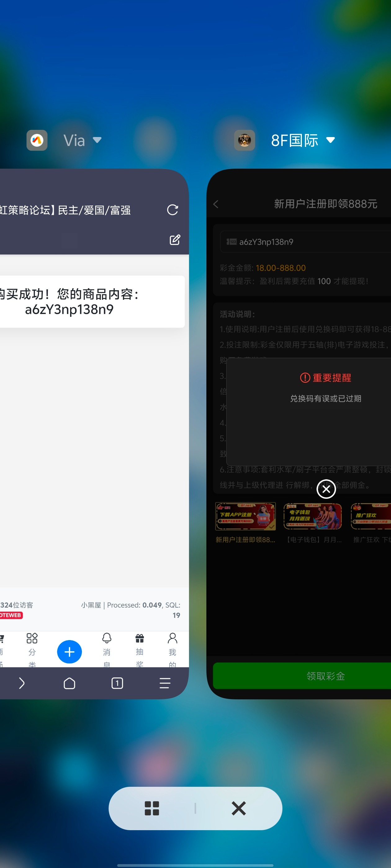Expand the 8F国际 app dropdown arrow
The image size is (391, 868).
[x=330, y=140]
